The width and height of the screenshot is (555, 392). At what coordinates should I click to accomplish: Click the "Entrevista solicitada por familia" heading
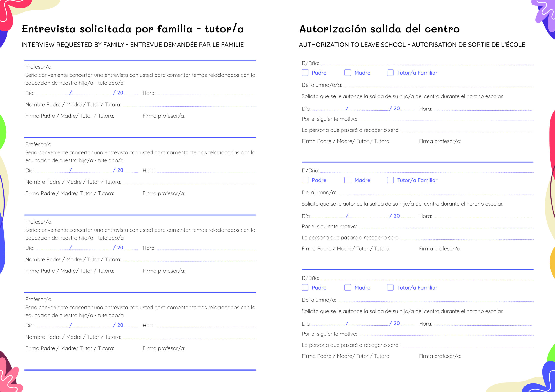133,29
